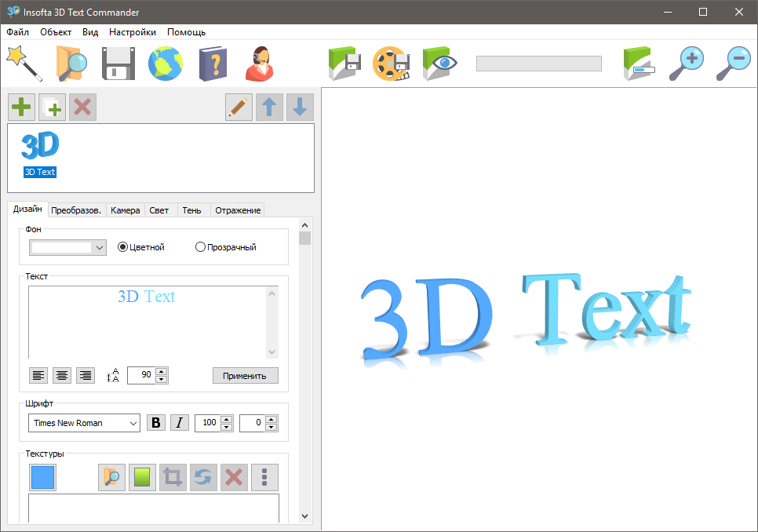Duplicate object with copy plus icon
The width and height of the screenshot is (758, 532).
(x=53, y=107)
